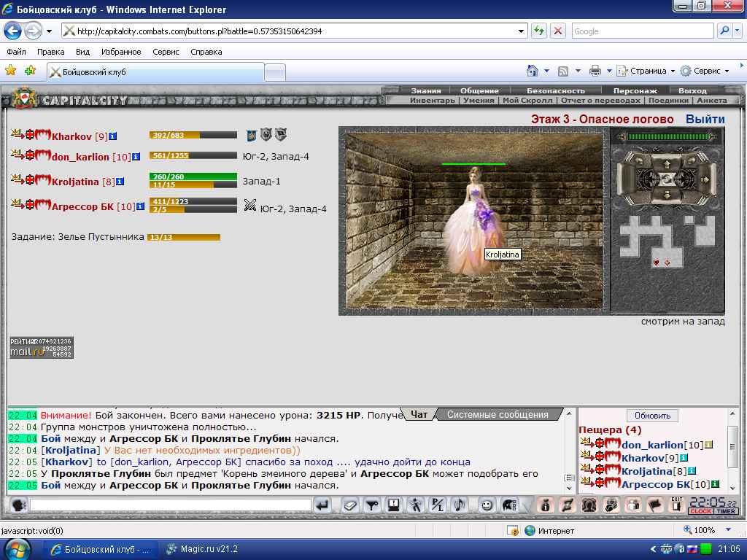Click the Зелье Пустынника 13/13 progress bar
747x560 pixels.
pos(184,237)
